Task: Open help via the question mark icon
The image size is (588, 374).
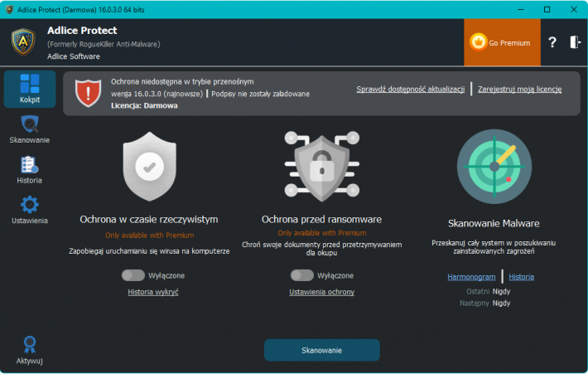Action: pyautogui.click(x=552, y=42)
